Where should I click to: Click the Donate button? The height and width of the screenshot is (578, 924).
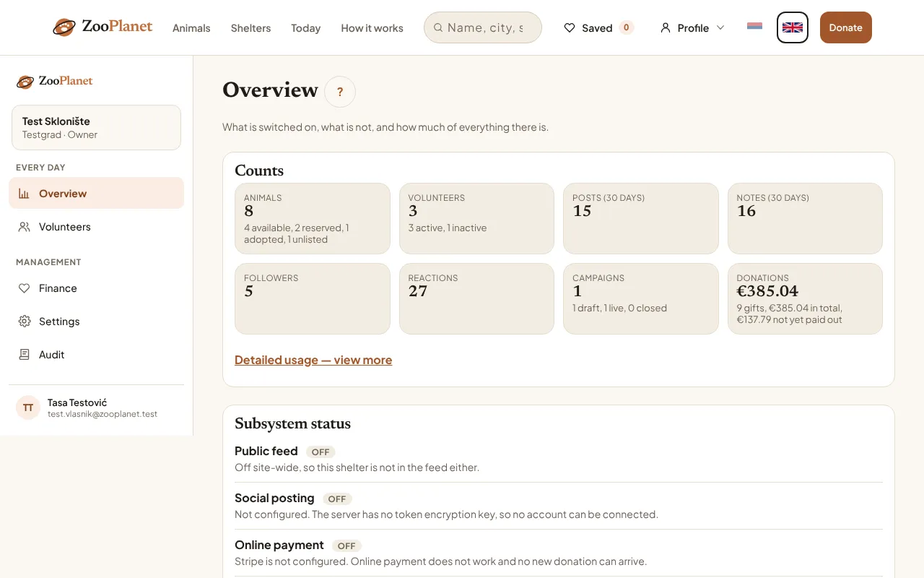(x=845, y=27)
